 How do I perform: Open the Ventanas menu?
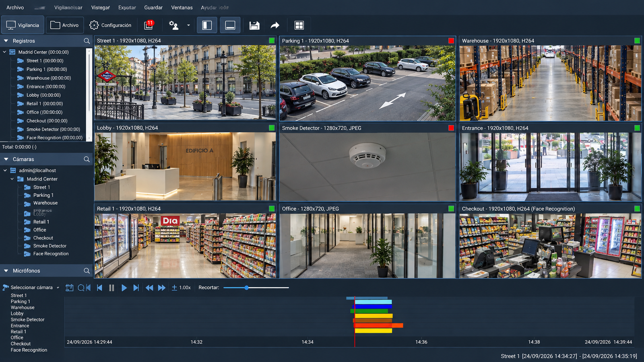point(182,8)
